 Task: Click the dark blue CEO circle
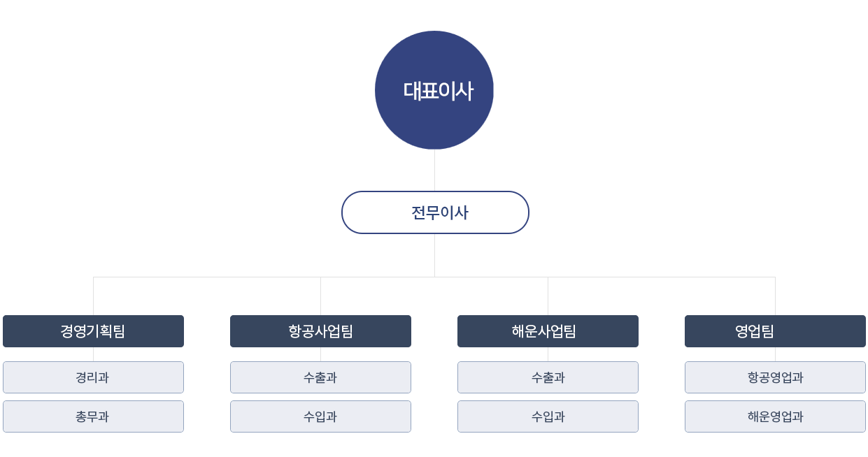(434, 90)
